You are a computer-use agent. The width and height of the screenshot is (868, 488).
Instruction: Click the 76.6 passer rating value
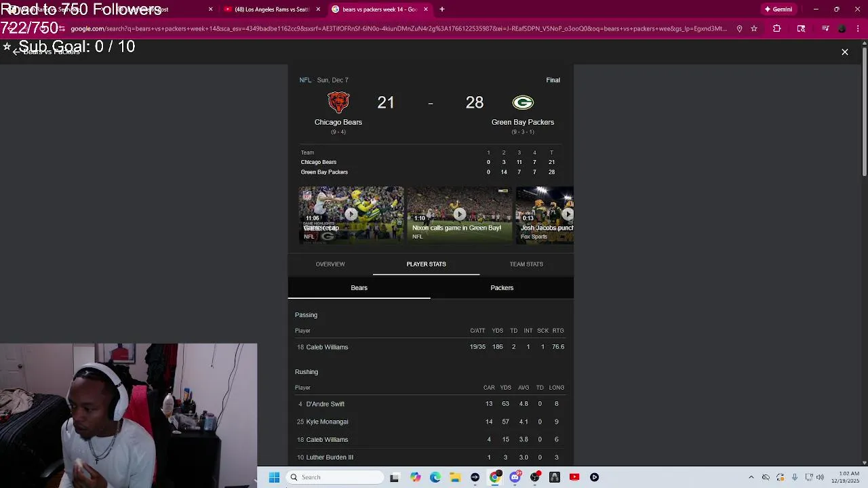point(558,347)
